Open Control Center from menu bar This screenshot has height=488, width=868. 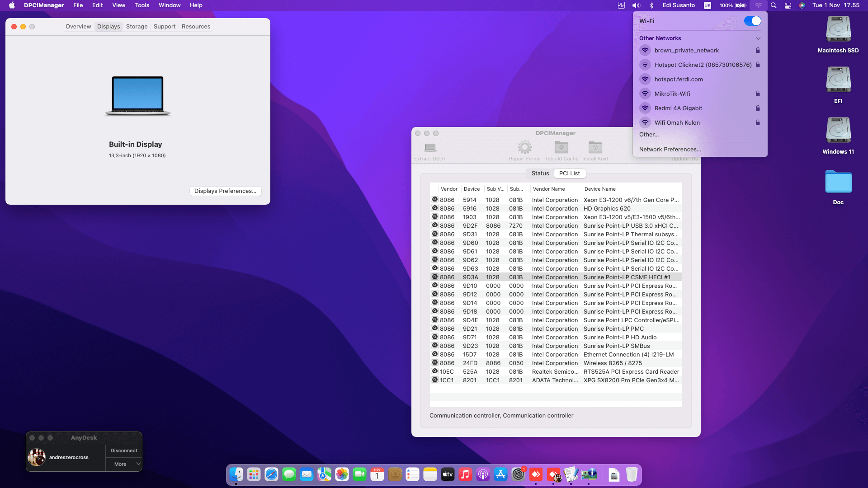(788, 5)
